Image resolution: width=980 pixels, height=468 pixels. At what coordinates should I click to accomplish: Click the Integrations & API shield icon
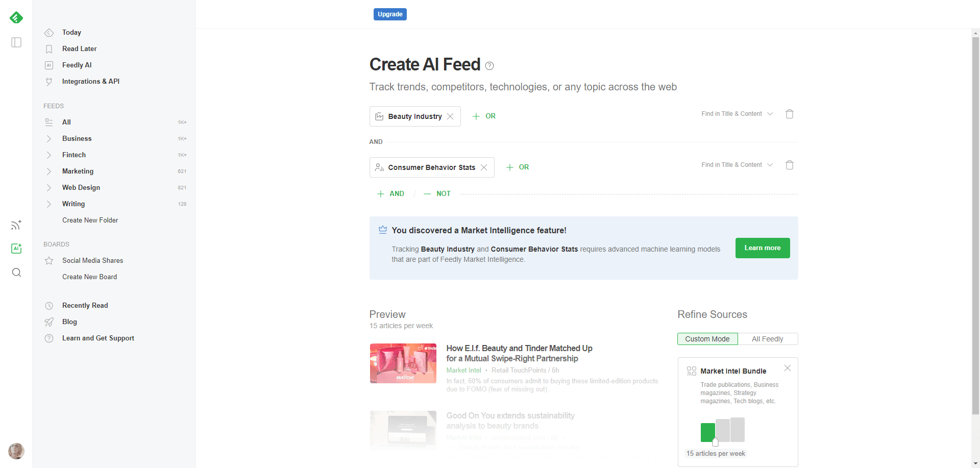(x=49, y=82)
